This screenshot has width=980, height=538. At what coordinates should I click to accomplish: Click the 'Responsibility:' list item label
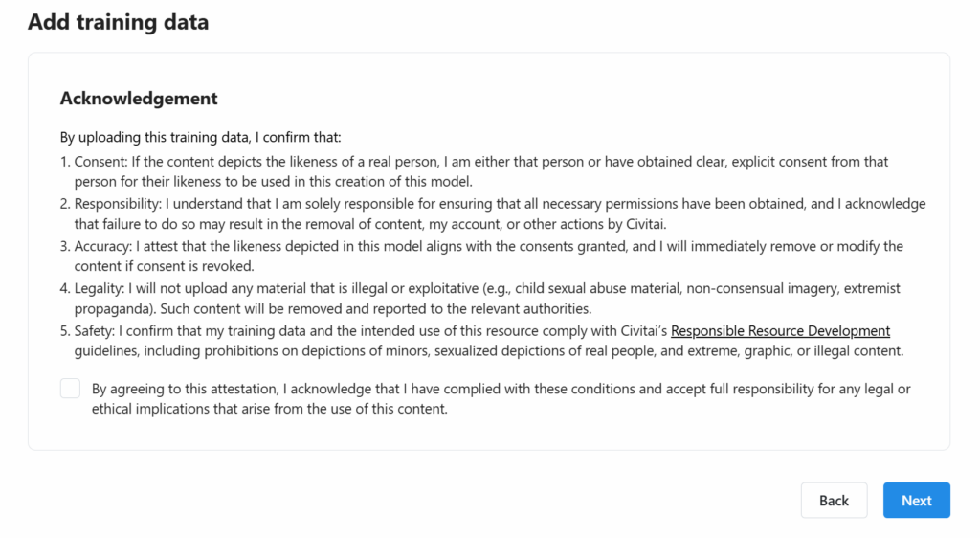(118, 204)
